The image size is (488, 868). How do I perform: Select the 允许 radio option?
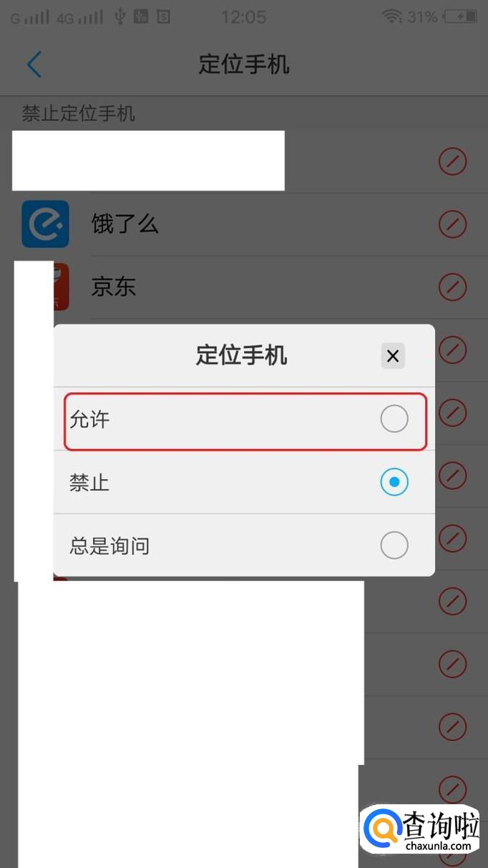394,419
